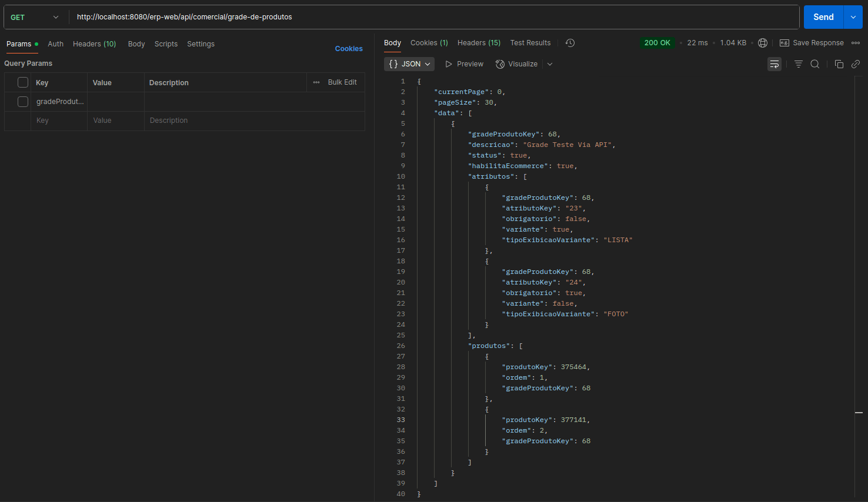Image resolution: width=868 pixels, height=502 pixels.
Task: Open the GET method dropdown
Action: tap(35, 17)
